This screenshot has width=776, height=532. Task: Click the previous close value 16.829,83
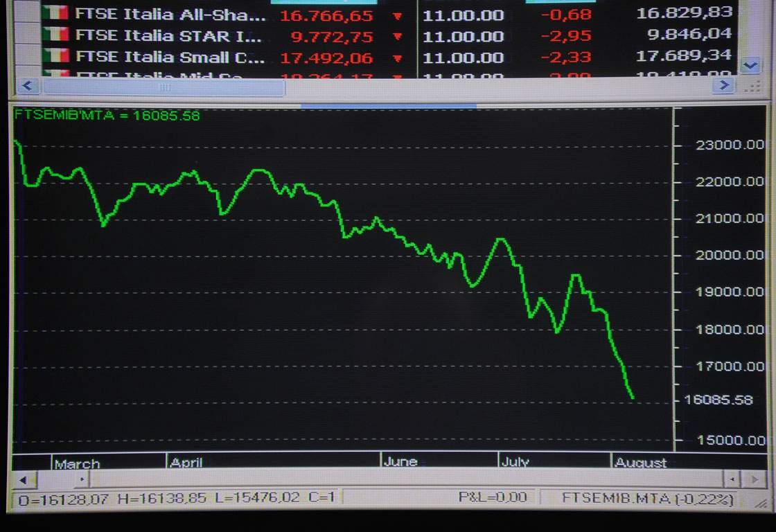coord(684,13)
